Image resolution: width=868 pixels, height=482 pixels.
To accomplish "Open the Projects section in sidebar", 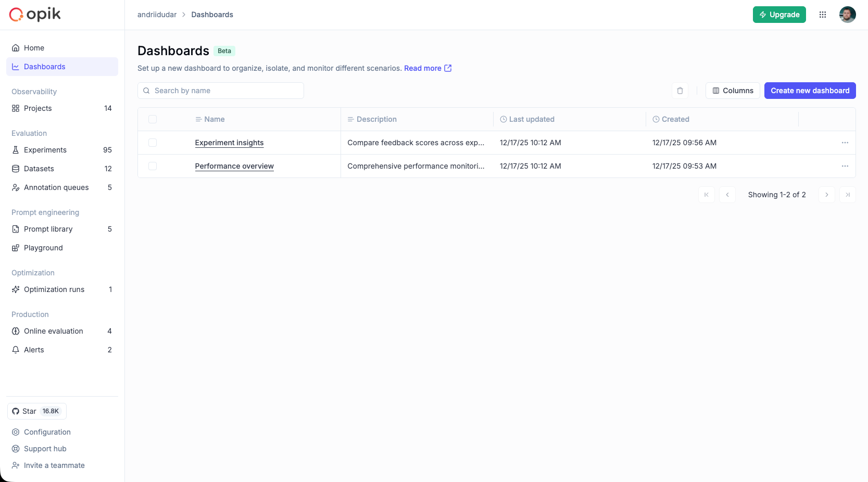I will pyautogui.click(x=37, y=108).
